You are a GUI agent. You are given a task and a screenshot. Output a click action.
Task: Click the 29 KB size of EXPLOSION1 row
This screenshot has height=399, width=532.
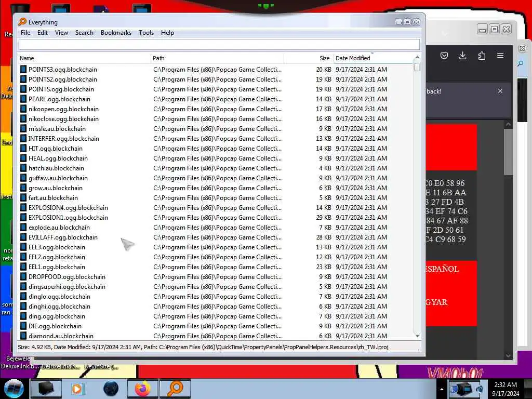click(x=324, y=218)
